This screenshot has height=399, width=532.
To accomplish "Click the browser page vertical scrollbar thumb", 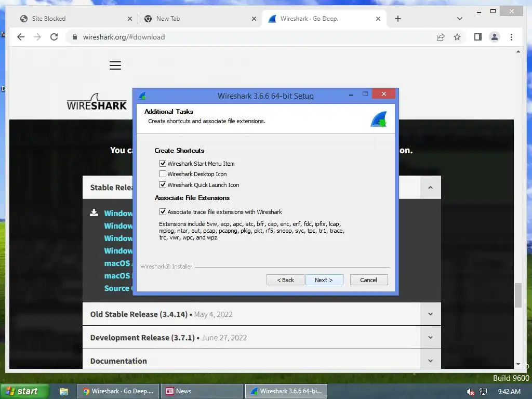I will (x=518, y=295).
